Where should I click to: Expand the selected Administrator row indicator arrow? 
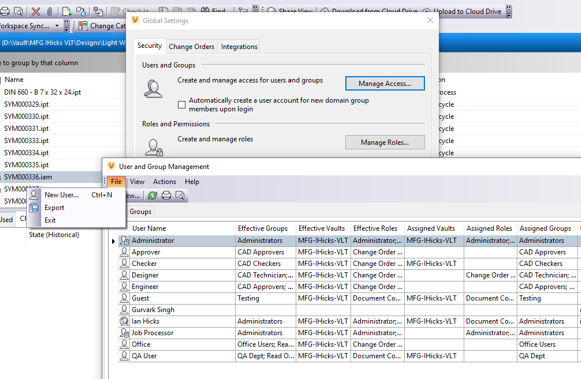tap(113, 241)
